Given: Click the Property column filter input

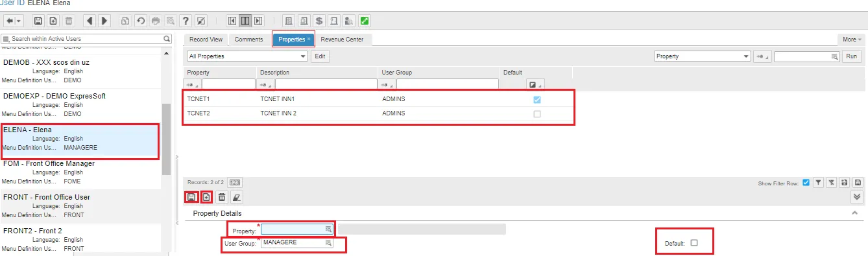Looking at the screenshot, I should coord(228,84).
